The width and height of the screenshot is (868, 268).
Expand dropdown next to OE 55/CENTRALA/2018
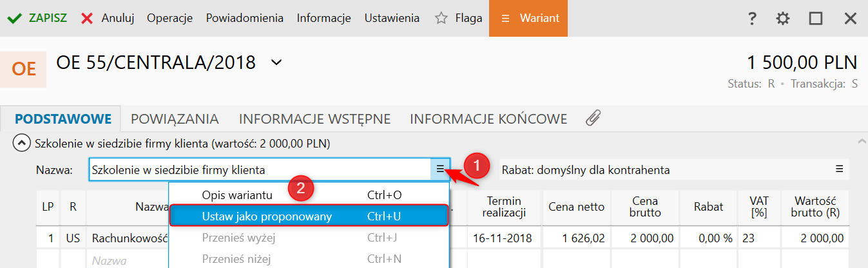(276, 62)
